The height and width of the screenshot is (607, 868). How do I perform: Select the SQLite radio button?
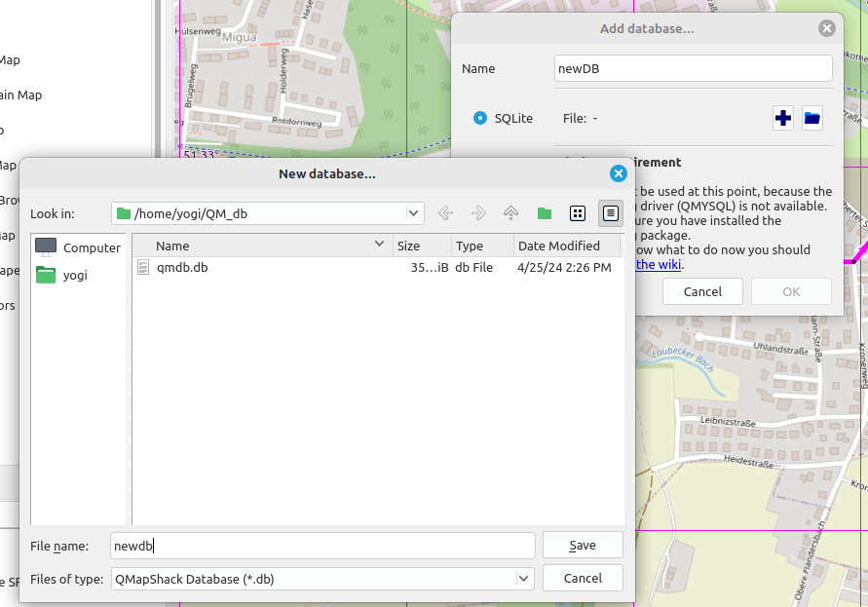(480, 118)
